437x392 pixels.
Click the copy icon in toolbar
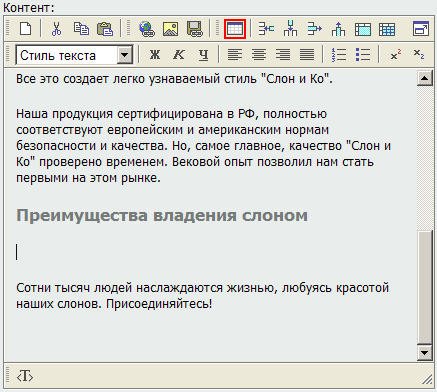click(x=81, y=29)
